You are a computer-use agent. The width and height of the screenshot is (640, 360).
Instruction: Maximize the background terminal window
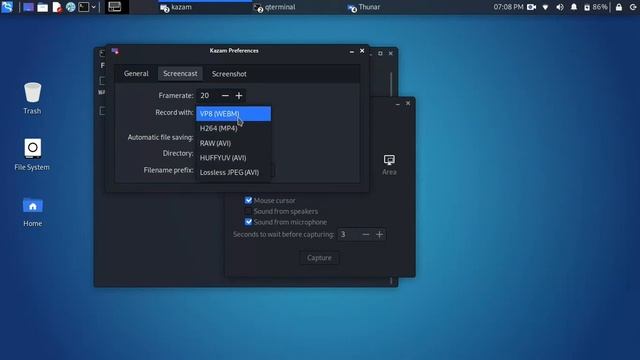point(380,53)
